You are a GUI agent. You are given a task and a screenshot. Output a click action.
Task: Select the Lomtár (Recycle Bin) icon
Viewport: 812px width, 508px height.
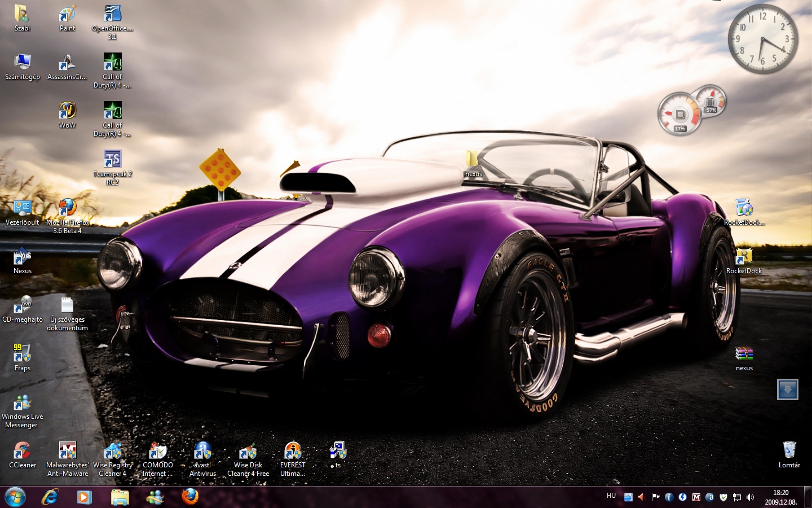(789, 455)
